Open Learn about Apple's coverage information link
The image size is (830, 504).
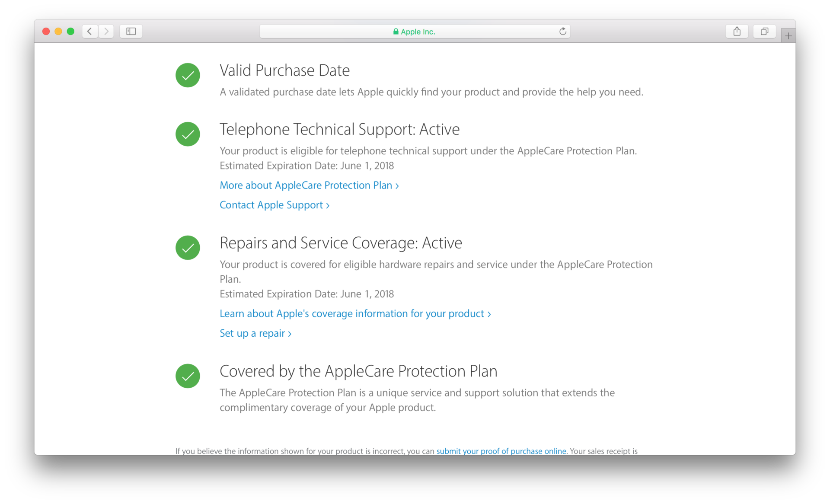pos(355,313)
